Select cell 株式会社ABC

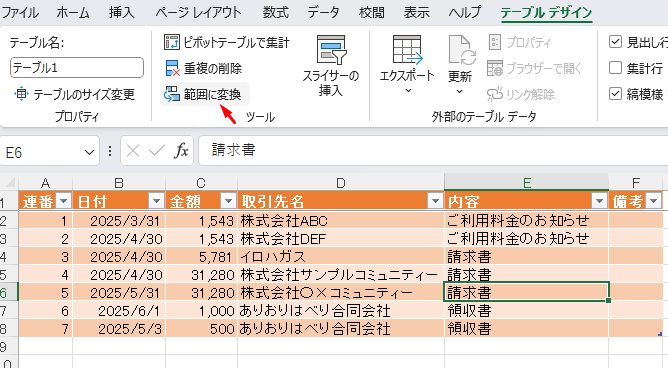tap(341, 221)
